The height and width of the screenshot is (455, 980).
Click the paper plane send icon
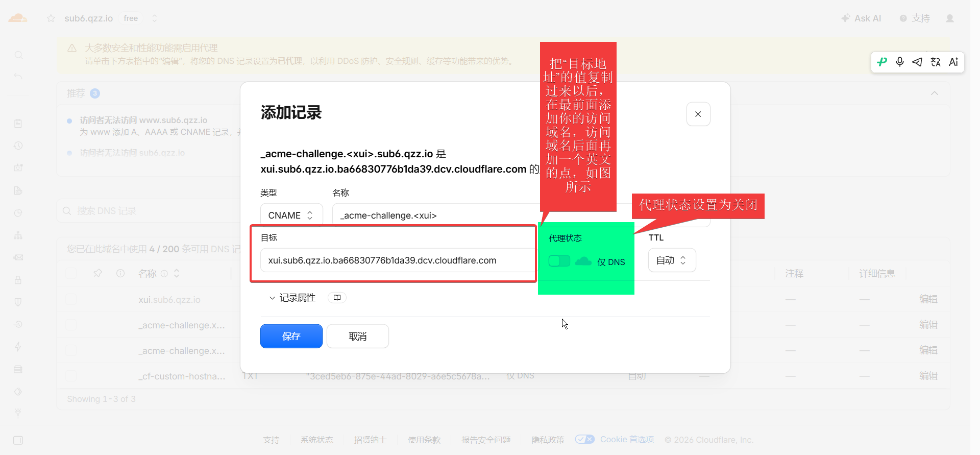[x=917, y=62]
